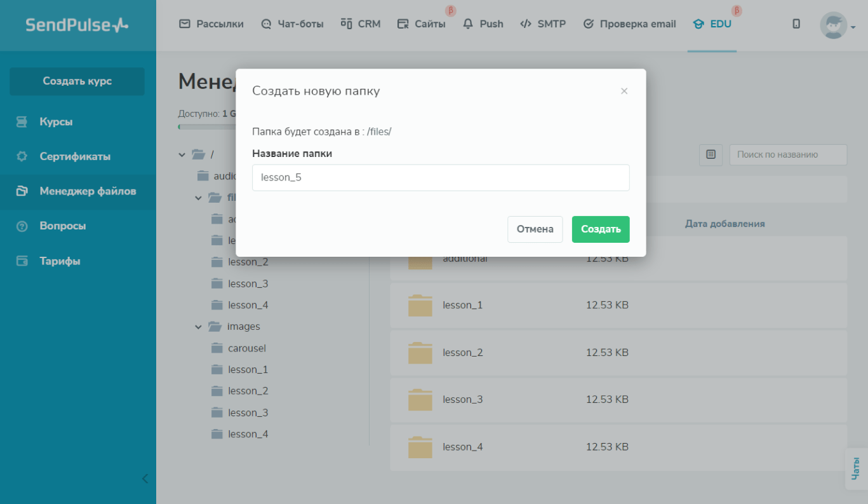Viewport: 868px width, 504px height.
Task: Open the Чаты side panel tab
Action: (x=857, y=469)
